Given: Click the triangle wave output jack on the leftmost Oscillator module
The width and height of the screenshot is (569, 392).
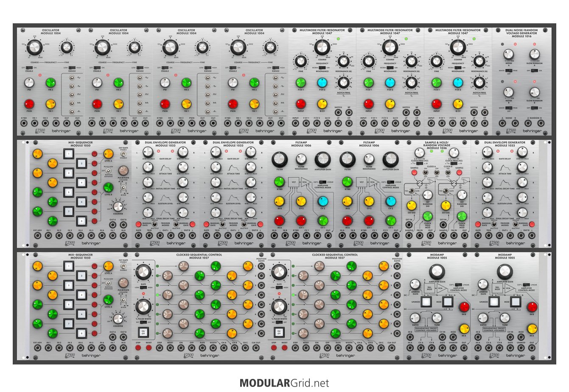Looking at the screenshot, I should tap(72, 86).
